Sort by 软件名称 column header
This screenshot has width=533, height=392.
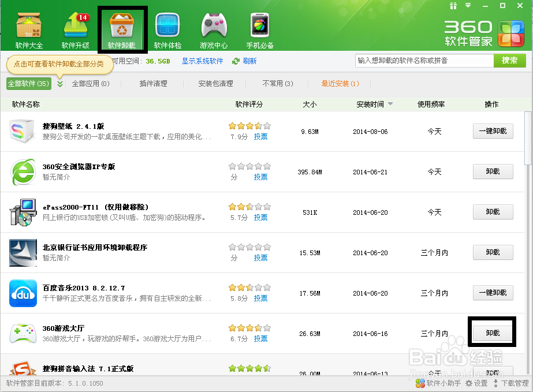click(x=25, y=104)
